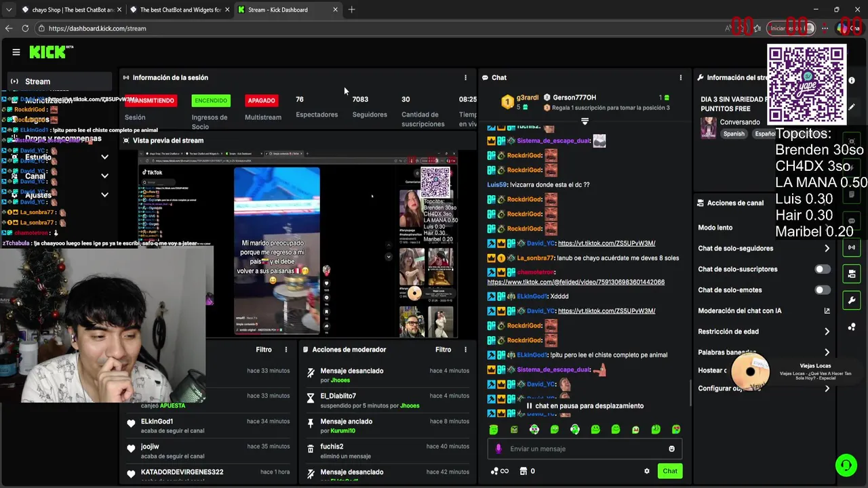868x488 pixels.
Task: Switch to Stream - Kick Dashboard tab
Action: pos(288,9)
